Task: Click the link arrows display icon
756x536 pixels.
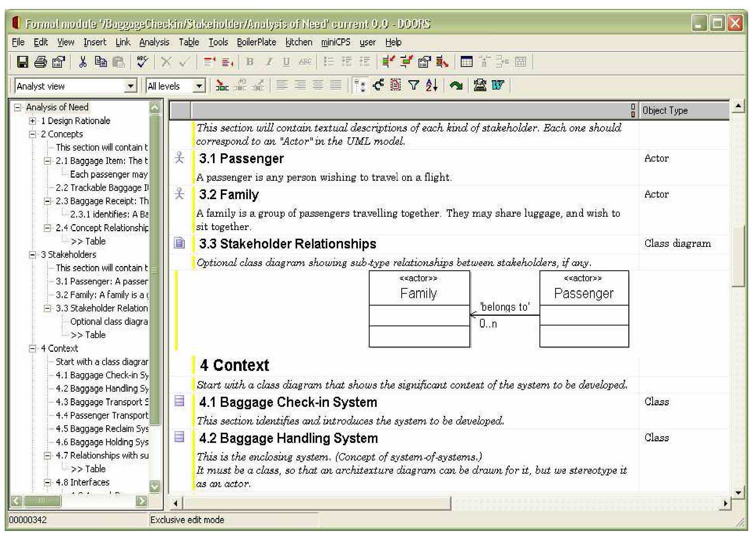Action: click(378, 85)
